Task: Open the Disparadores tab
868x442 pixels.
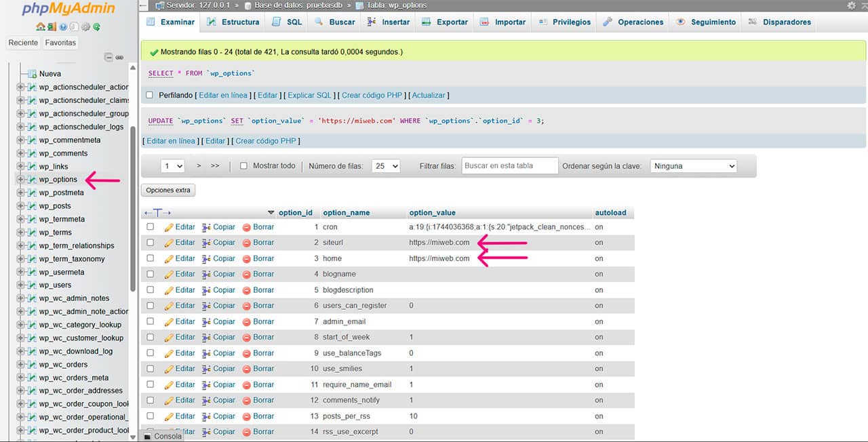Action: click(x=778, y=22)
